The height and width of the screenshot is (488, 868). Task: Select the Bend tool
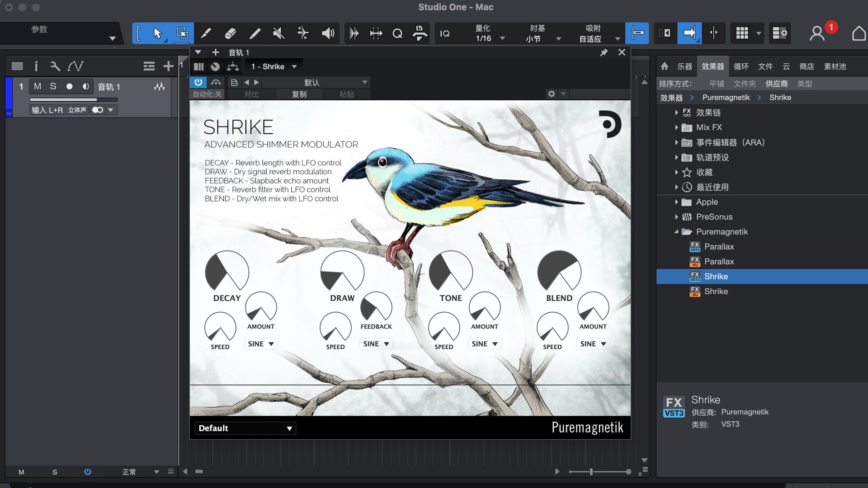(x=303, y=33)
